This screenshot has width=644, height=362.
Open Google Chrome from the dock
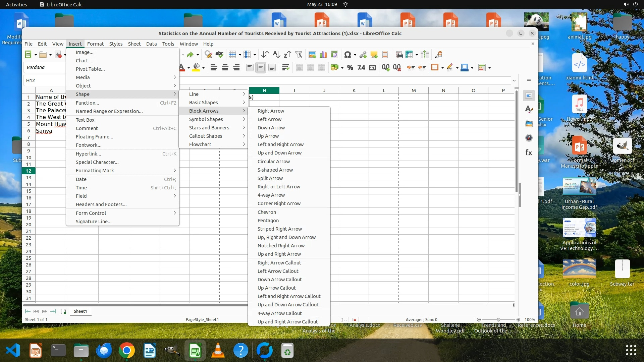coord(126,351)
